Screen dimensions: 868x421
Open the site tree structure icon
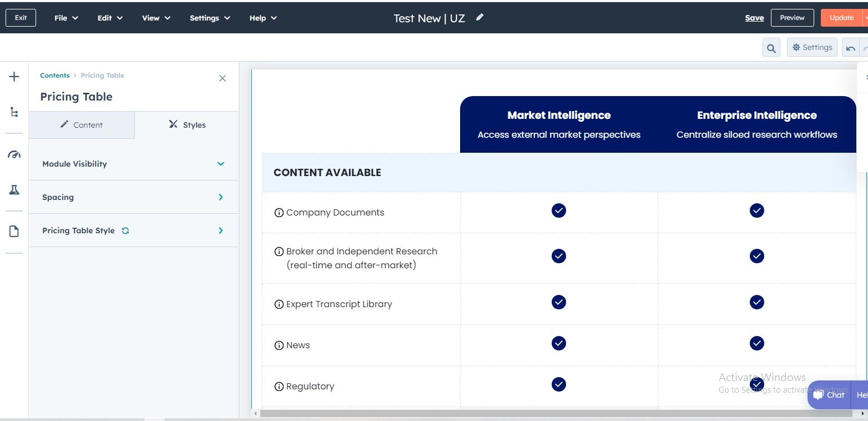click(14, 112)
